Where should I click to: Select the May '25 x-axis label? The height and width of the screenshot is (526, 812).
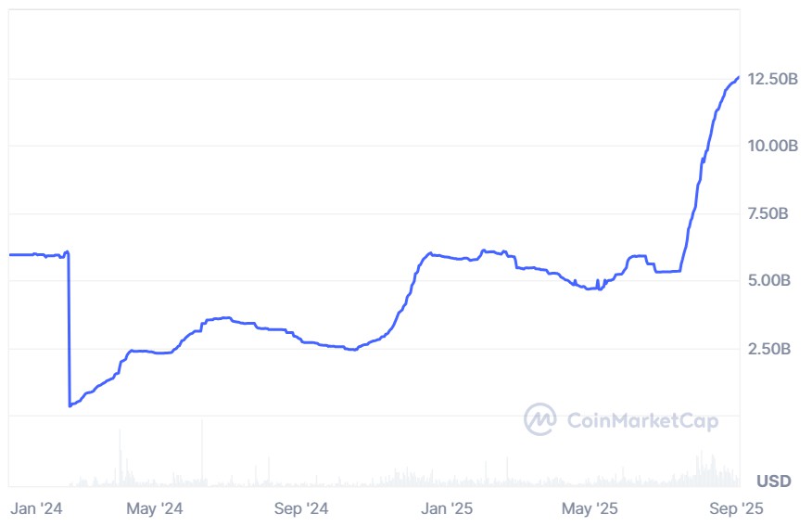click(590, 508)
